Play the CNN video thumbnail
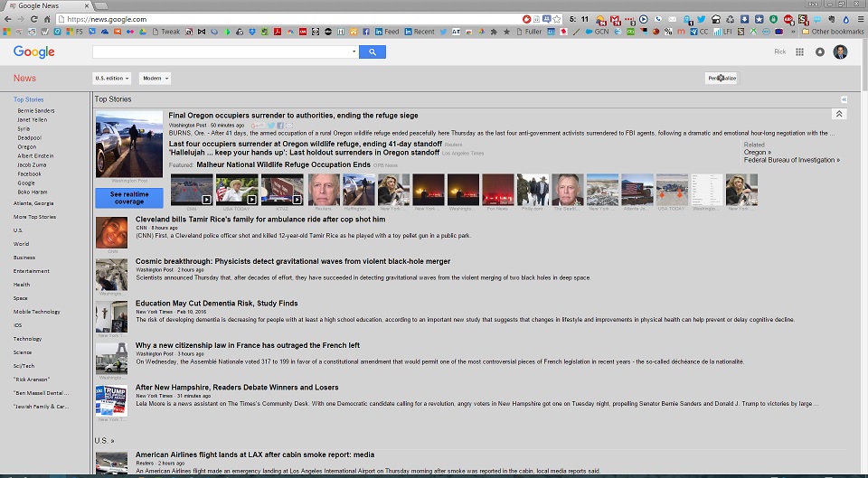This screenshot has width=868, height=478. pos(192,190)
